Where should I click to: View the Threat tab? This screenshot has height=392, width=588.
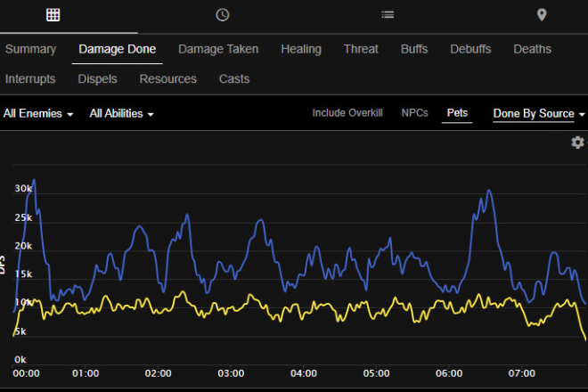coord(361,49)
